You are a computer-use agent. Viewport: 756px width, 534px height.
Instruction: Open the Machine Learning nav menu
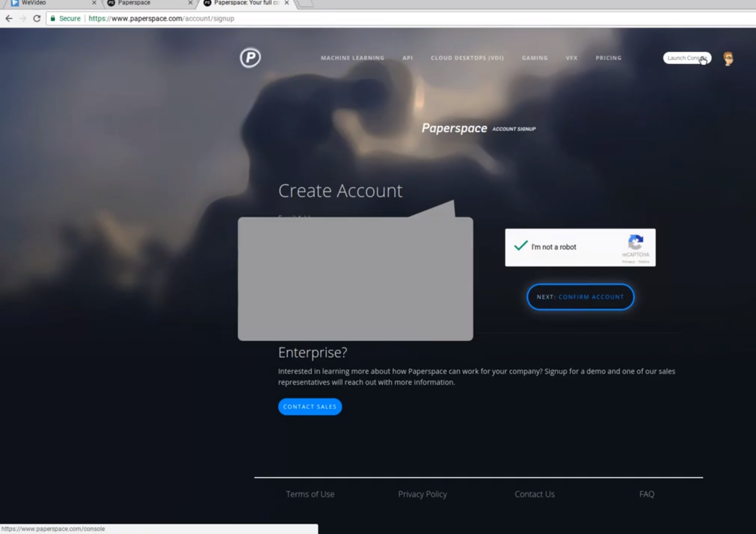pyautogui.click(x=353, y=58)
